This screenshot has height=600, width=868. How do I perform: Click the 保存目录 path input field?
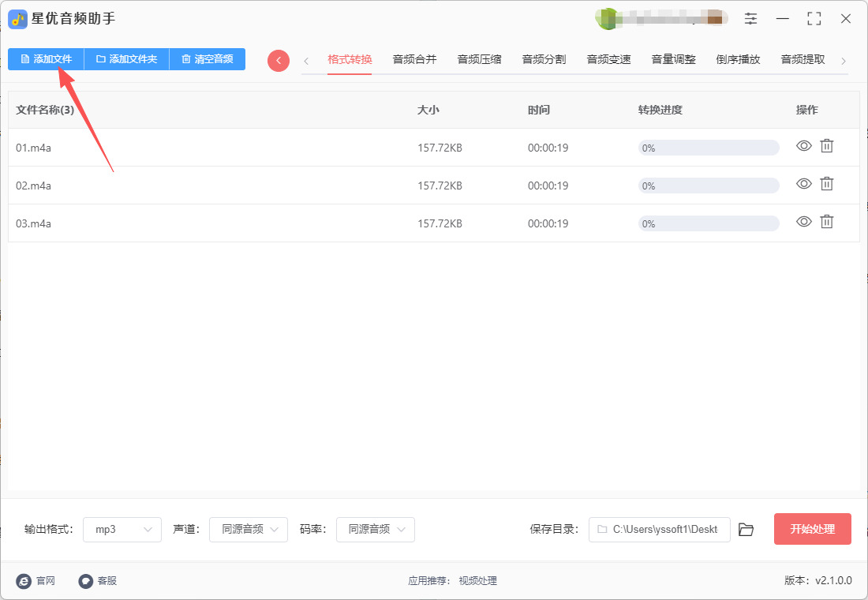point(659,530)
